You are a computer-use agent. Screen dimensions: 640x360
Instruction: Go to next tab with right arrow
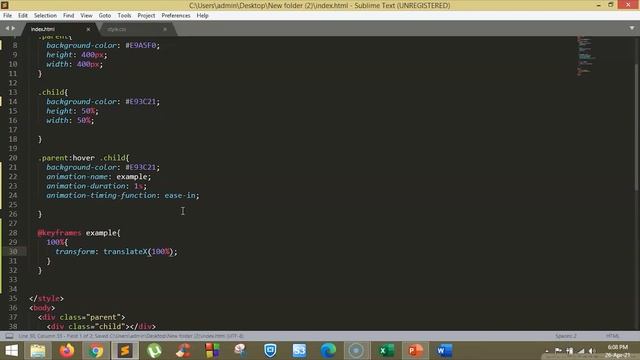click(x=13, y=29)
